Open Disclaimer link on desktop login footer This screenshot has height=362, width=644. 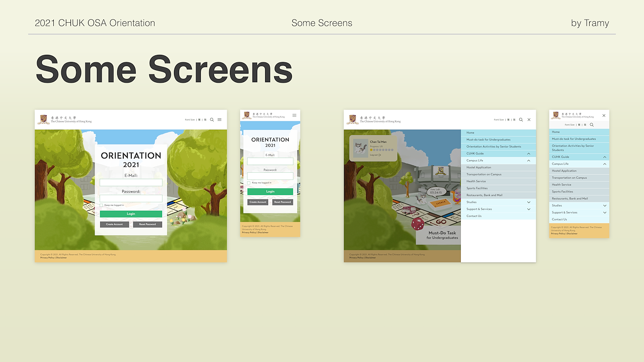point(61,258)
